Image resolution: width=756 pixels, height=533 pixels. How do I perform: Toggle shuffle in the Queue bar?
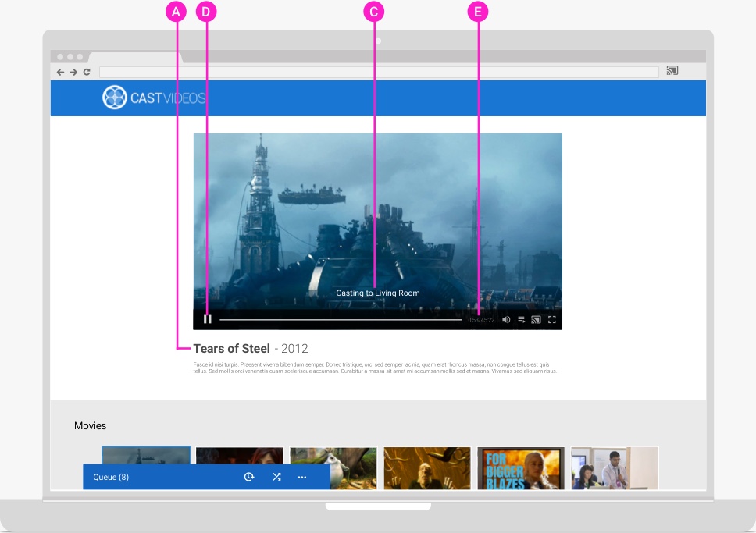(x=276, y=477)
